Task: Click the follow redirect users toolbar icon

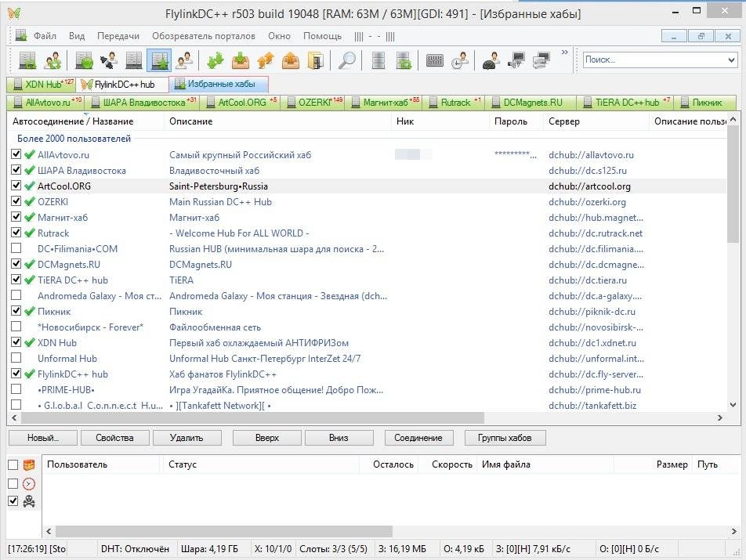Action: coord(53,60)
